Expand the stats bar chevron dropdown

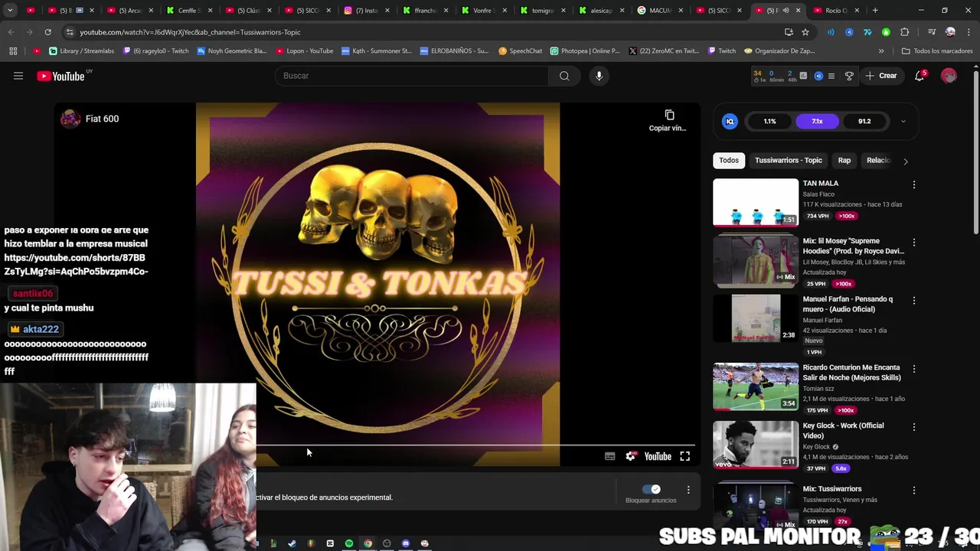click(903, 121)
